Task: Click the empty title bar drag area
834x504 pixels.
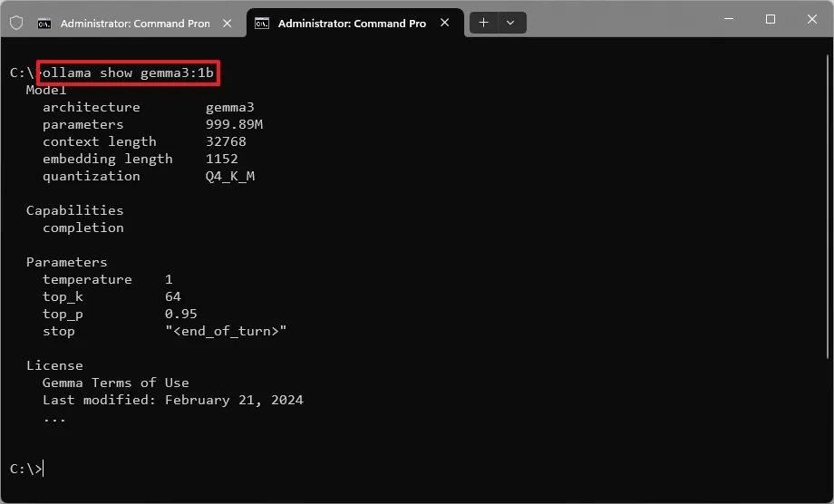Action: (x=616, y=22)
